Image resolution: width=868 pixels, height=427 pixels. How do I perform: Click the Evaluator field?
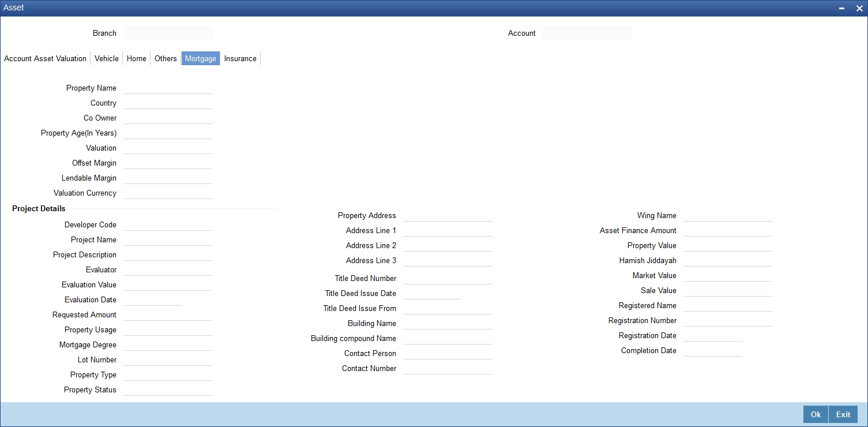168,269
